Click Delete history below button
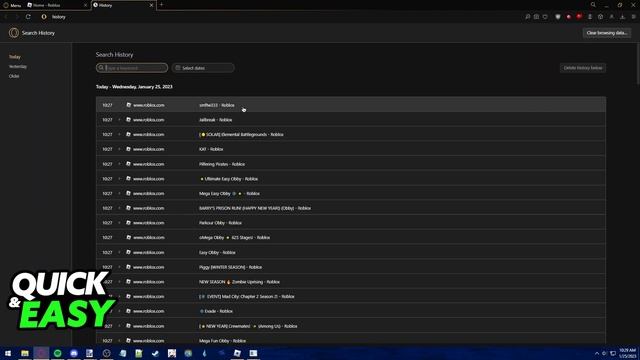This screenshot has width=640, height=360. click(583, 68)
